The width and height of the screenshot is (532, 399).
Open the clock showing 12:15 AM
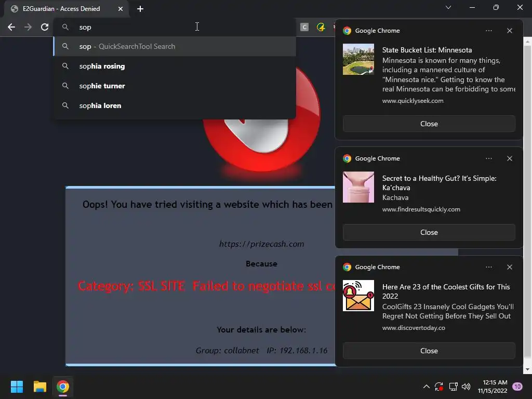493,387
